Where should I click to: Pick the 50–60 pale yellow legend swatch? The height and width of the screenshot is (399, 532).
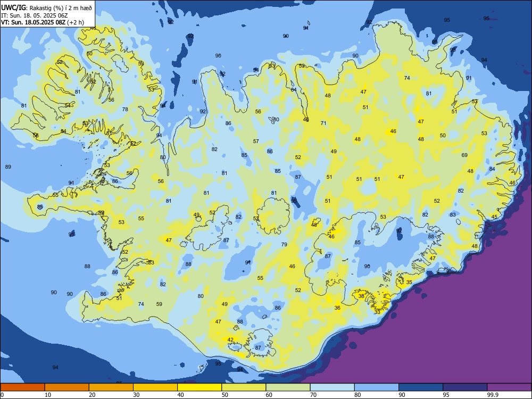pos(244,387)
